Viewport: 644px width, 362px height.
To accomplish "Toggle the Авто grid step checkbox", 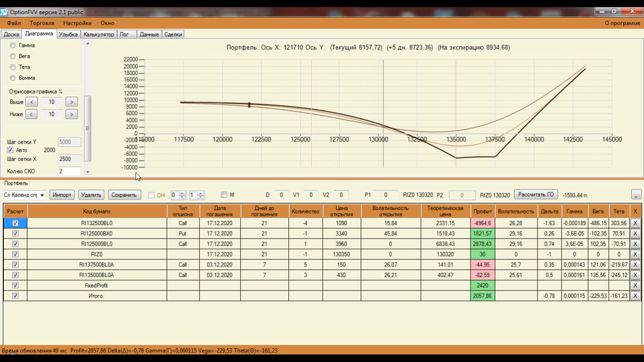I will [10, 150].
